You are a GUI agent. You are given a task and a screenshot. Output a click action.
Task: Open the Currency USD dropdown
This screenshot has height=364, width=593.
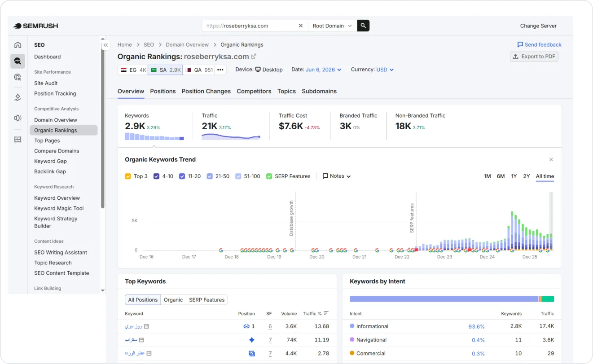coord(385,70)
